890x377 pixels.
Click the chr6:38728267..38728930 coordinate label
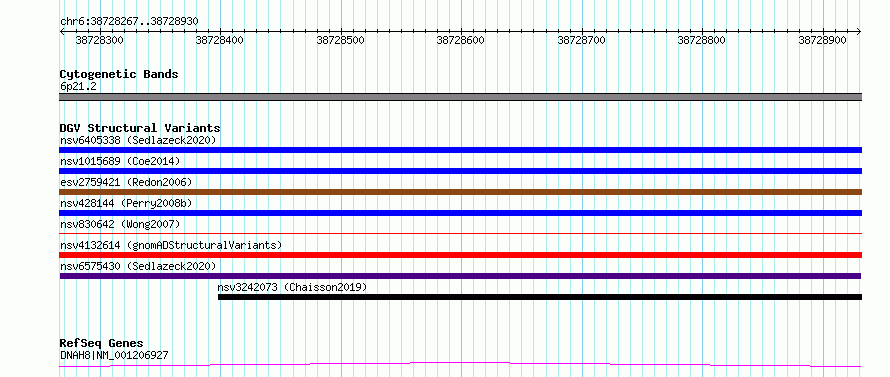tap(129, 22)
